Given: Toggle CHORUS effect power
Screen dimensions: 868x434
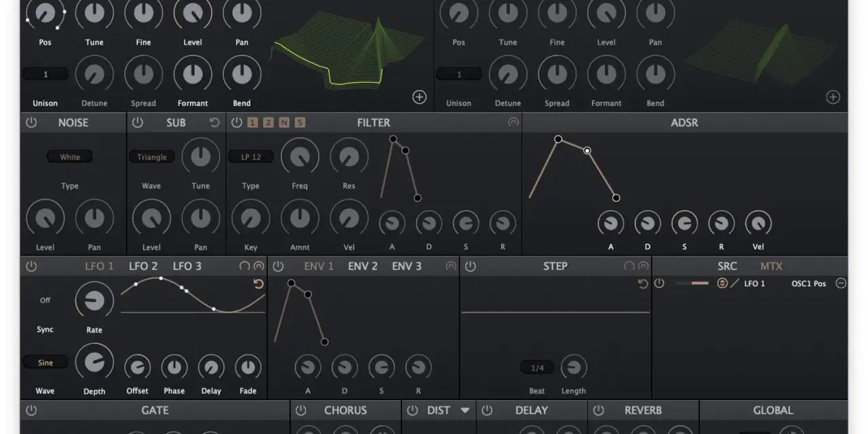Looking at the screenshot, I should point(301,410).
